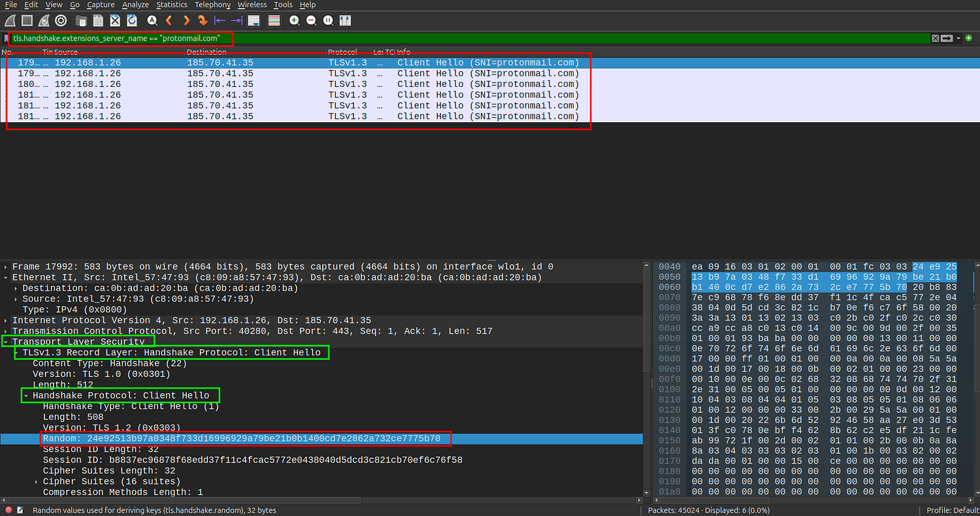Apply the display filter arrow button
The image size is (980, 516).
point(947,39)
